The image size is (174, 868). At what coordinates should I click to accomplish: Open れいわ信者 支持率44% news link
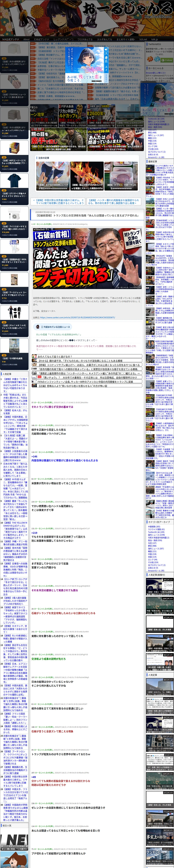pyautogui.click(x=58, y=335)
